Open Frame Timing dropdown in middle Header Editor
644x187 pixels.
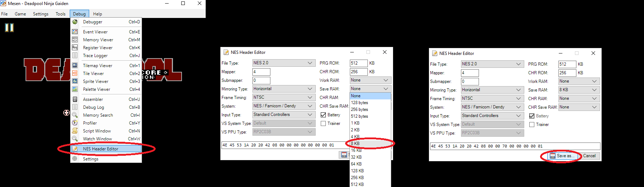click(284, 97)
